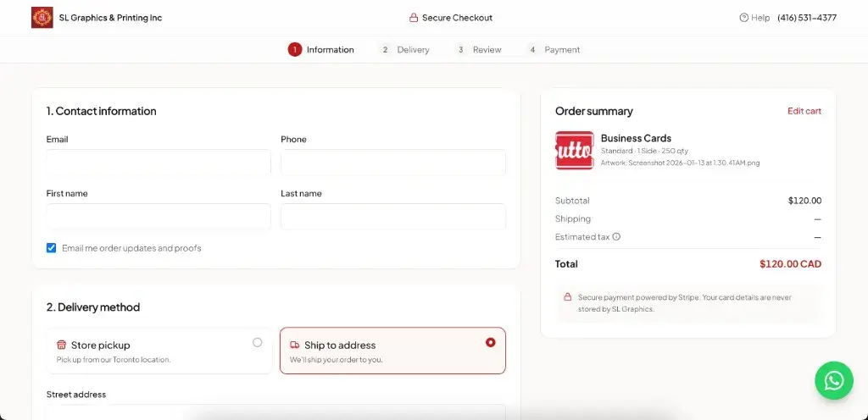
Task: Click the Email input field
Action: coord(159,163)
